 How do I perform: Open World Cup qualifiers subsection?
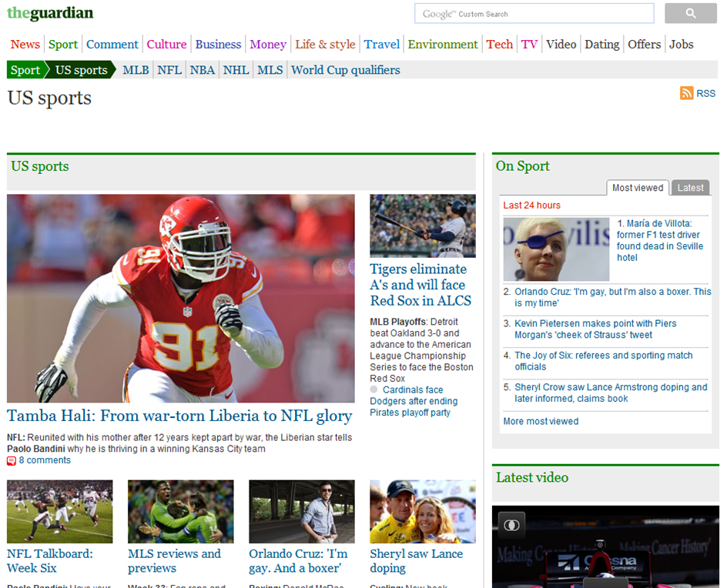coord(346,70)
